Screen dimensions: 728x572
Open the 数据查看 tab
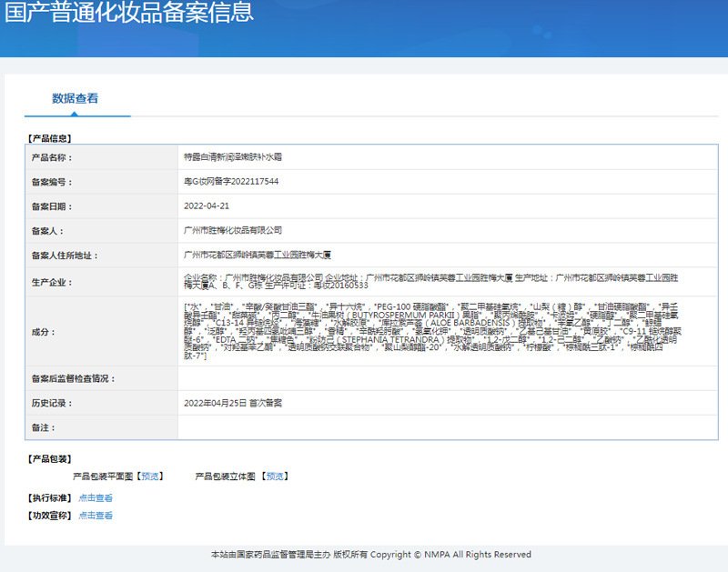click(76, 98)
